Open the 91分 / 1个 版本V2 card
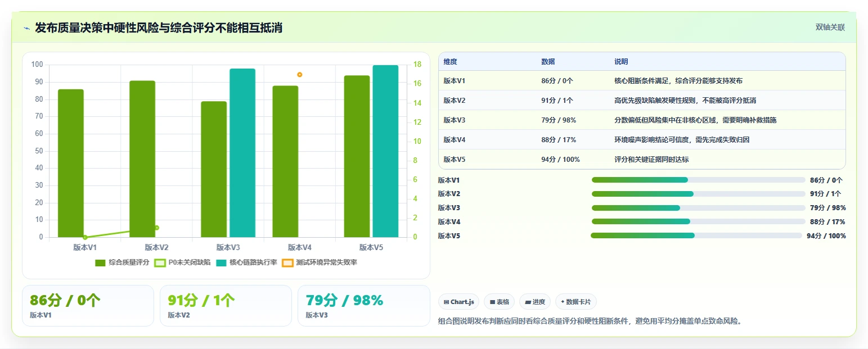Image resolution: width=868 pixels, height=349 pixels. (226, 306)
